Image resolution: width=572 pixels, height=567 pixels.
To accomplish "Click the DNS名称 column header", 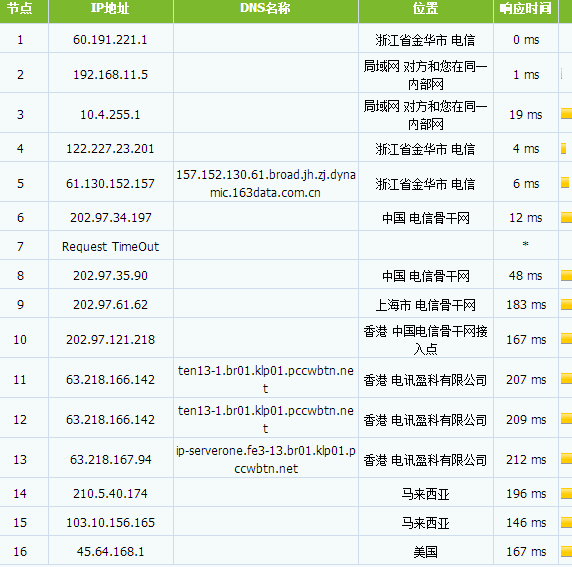I will pos(265,8).
